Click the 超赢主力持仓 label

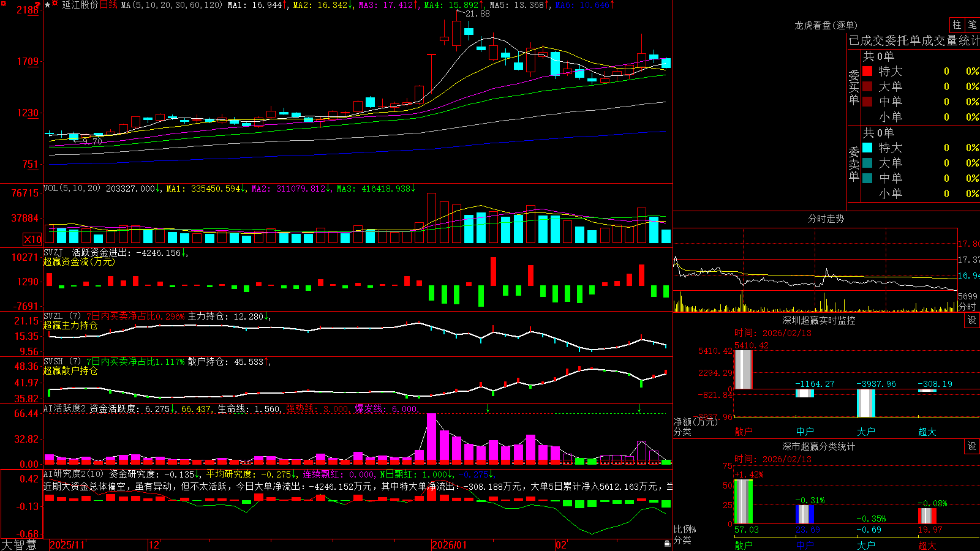point(70,325)
